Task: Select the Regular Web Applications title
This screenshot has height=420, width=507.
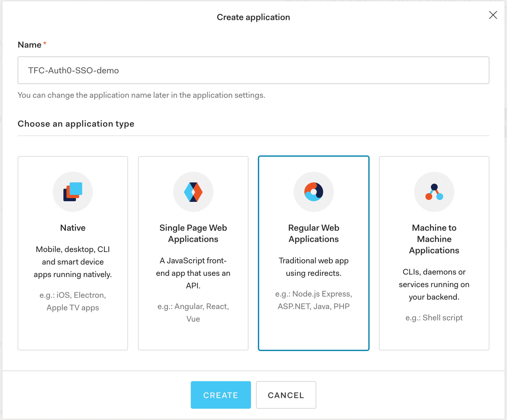Action: [314, 233]
